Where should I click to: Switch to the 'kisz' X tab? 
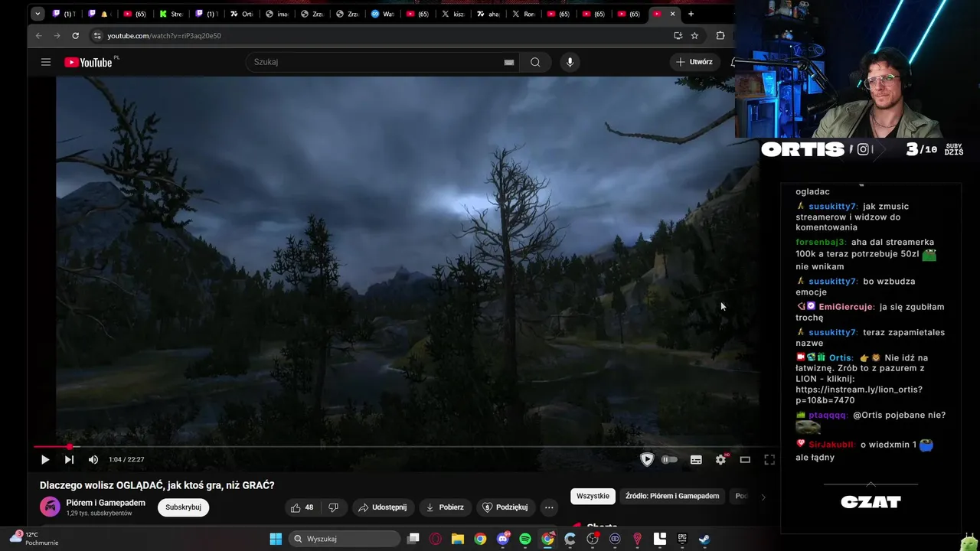[453, 14]
